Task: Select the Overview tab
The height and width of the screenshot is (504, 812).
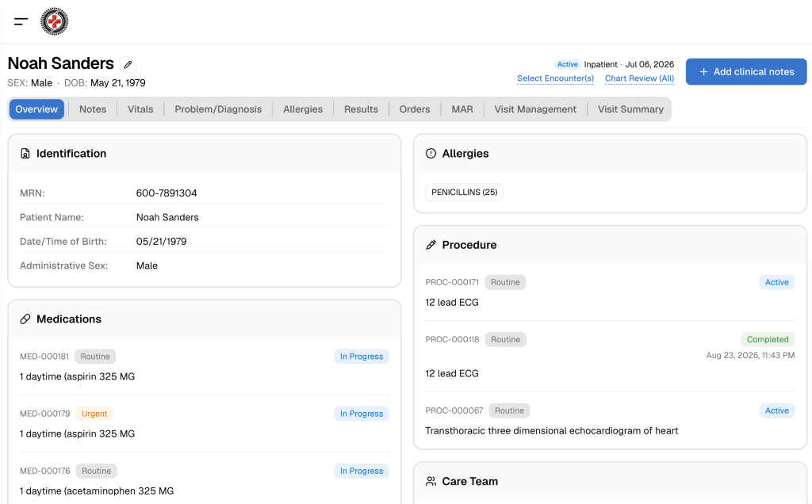Action: pos(36,109)
